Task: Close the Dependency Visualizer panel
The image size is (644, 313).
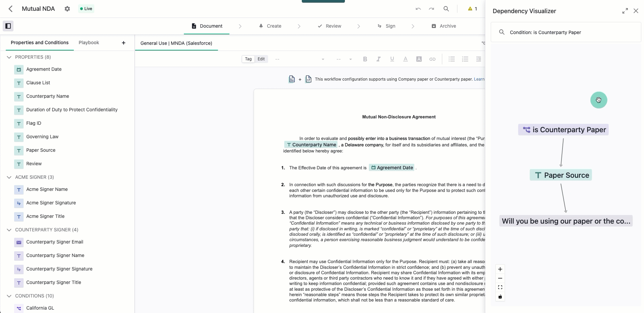Action: pyautogui.click(x=636, y=11)
